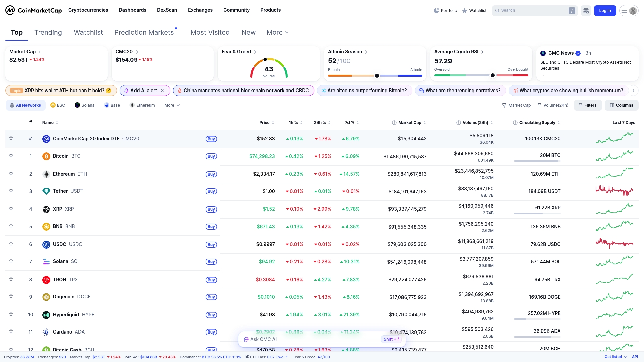Image resolution: width=644 pixels, height=362 pixels.
Task: Open the Filters panel
Action: [588, 105]
